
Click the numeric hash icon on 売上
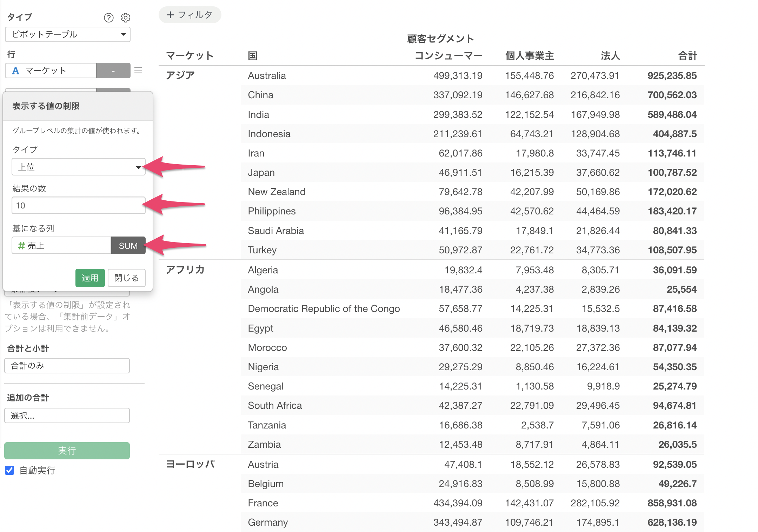click(21, 246)
